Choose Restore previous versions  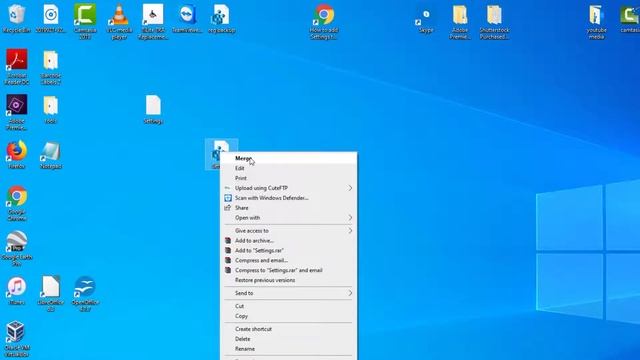click(288, 280)
